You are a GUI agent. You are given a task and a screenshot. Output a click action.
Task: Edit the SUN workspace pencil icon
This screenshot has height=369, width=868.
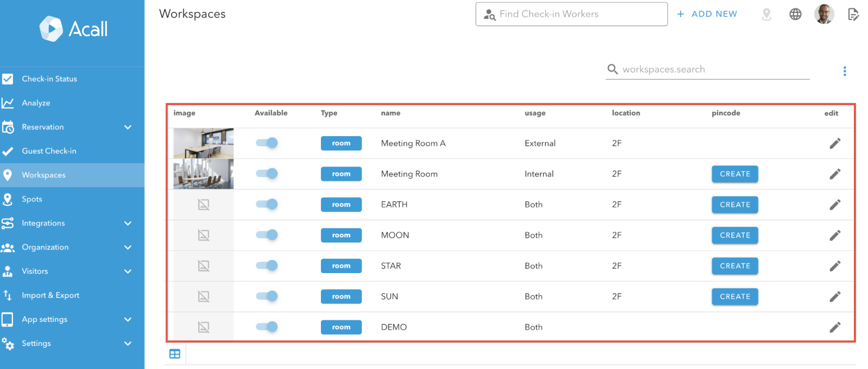tap(835, 297)
